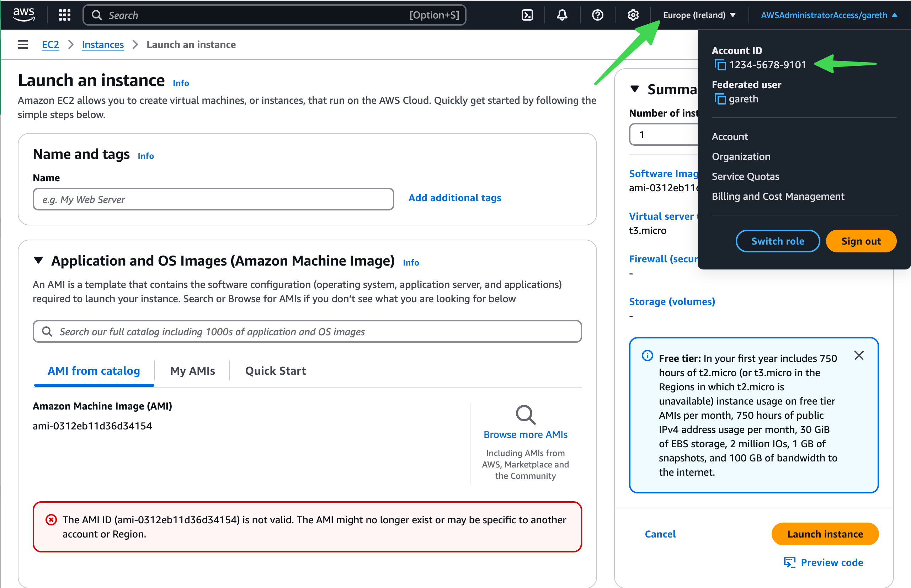Collapse the AWSAdministratorAccess/gareth account menu
911x588 pixels.
pyautogui.click(x=829, y=15)
